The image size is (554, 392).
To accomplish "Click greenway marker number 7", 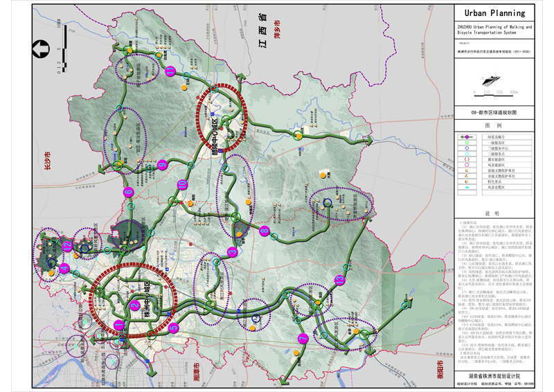I will [x=302, y=338].
